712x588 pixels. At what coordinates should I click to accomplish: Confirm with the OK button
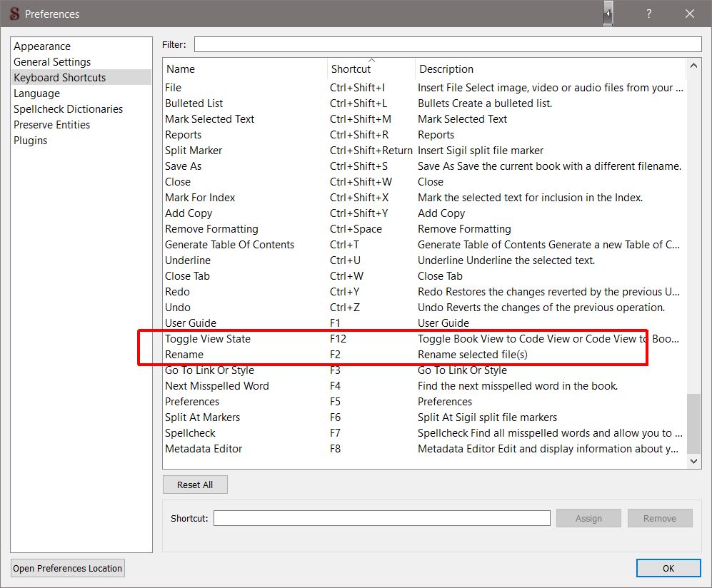point(668,568)
